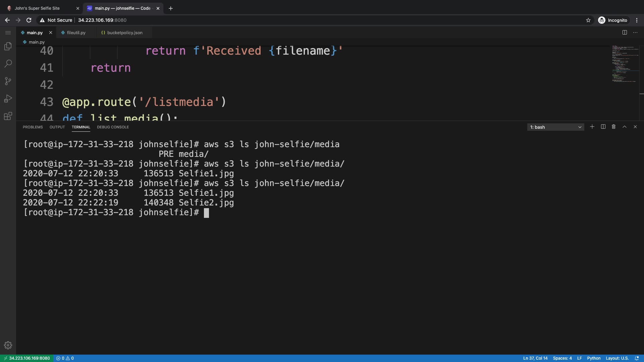The height and width of the screenshot is (362, 644).
Task: Switch to the fileutil.py tab
Action: (x=76, y=33)
